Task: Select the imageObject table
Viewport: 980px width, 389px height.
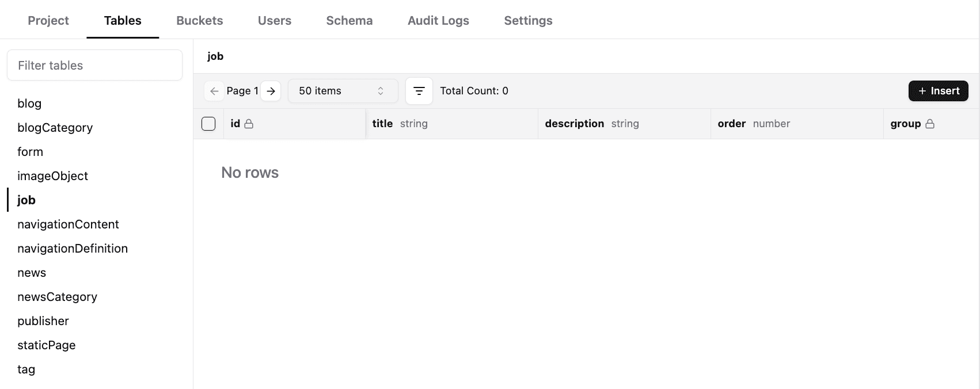Action: coord(52,176)
